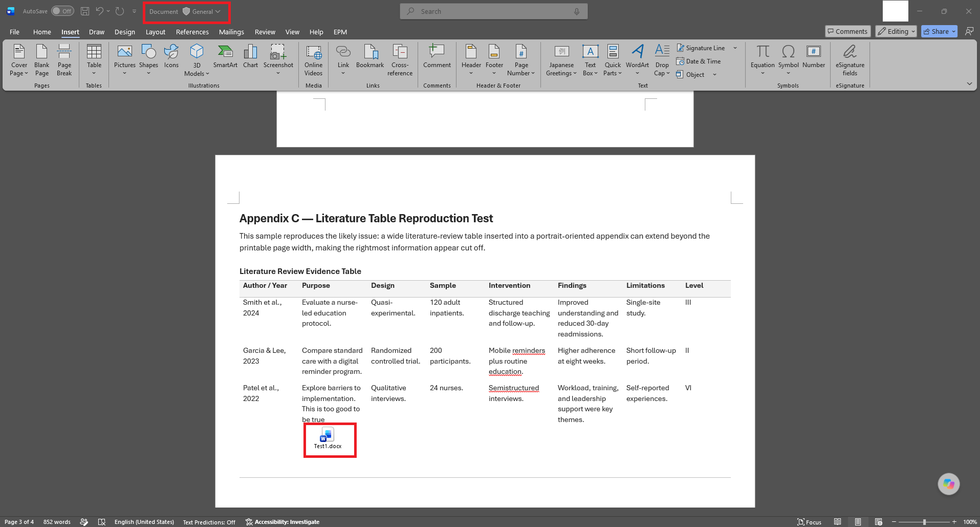Open the Comments pane button
Image resolution: width=980 pixels, height=527 pixels.
click(847, 31)
